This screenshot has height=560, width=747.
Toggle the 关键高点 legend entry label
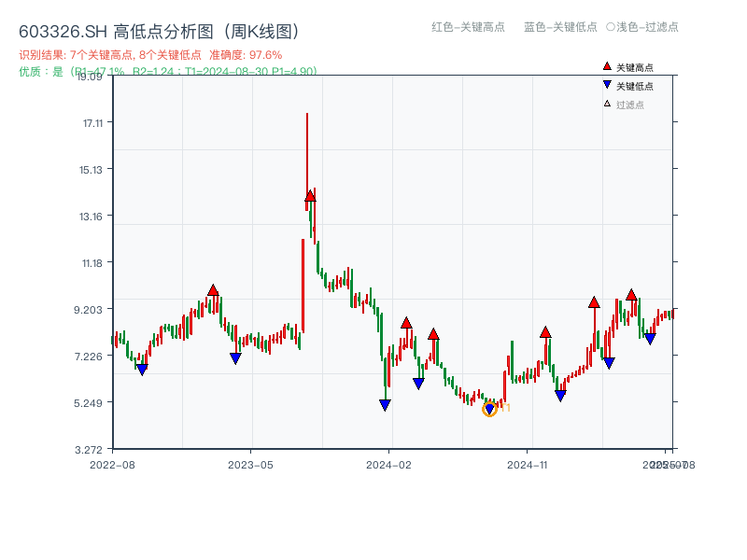(x=635, y=67)
